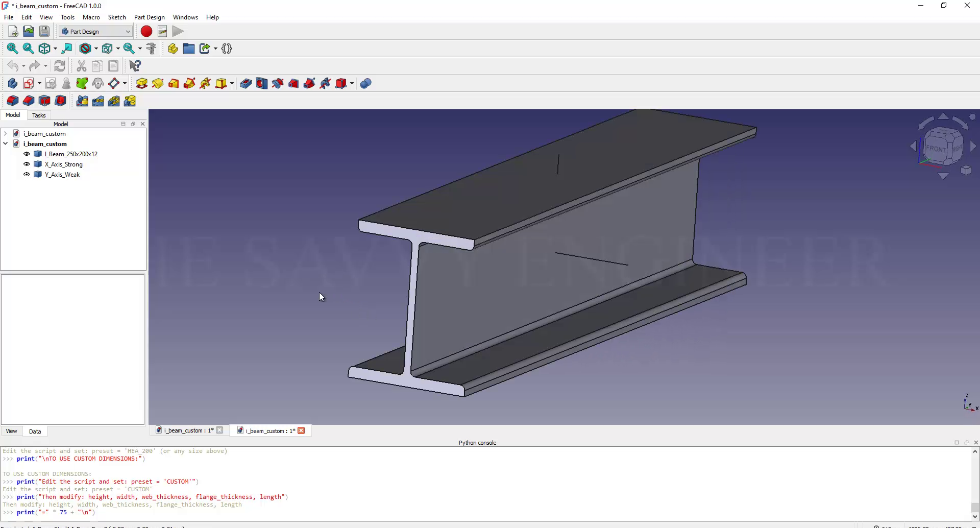Click the Boolean operation icon
Screen dimensions: 980x528
(365, 84)
